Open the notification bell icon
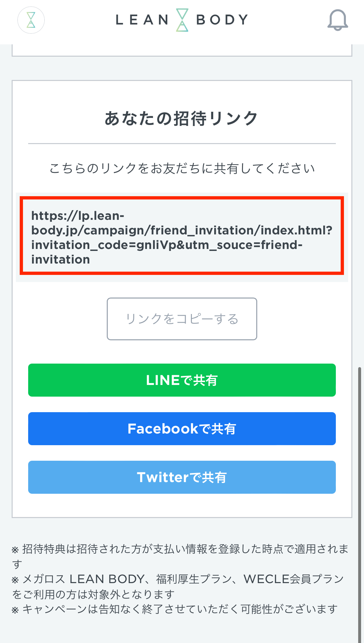 point(337,20)
